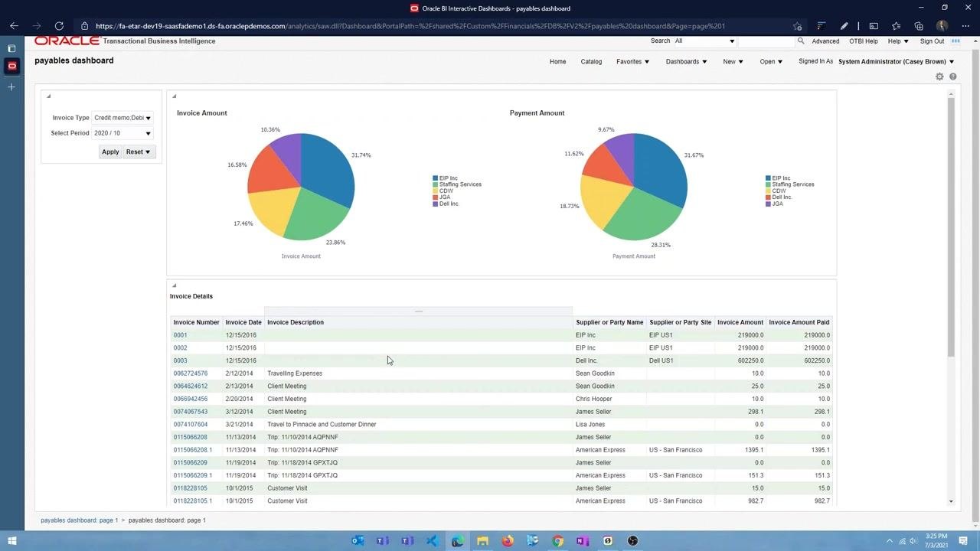Screen dimensions: 980x551
Task: Add a new tab with plus icon
Action: pos(11,87)
